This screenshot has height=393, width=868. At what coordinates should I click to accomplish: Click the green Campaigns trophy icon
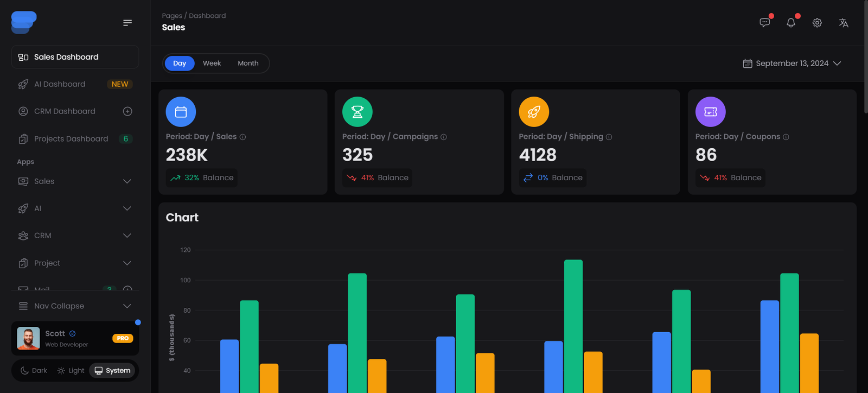coord(358,112)
